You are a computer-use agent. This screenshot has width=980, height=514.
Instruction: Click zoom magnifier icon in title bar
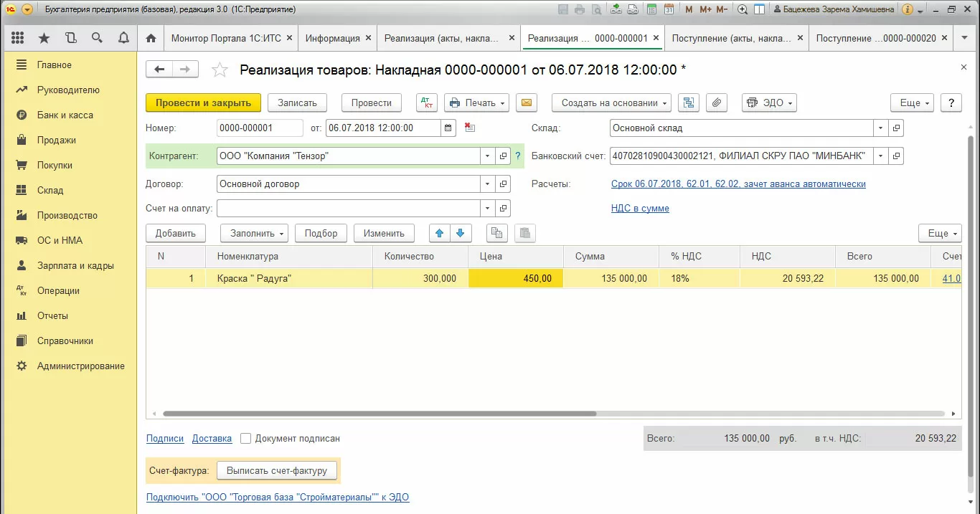[743, 10]
